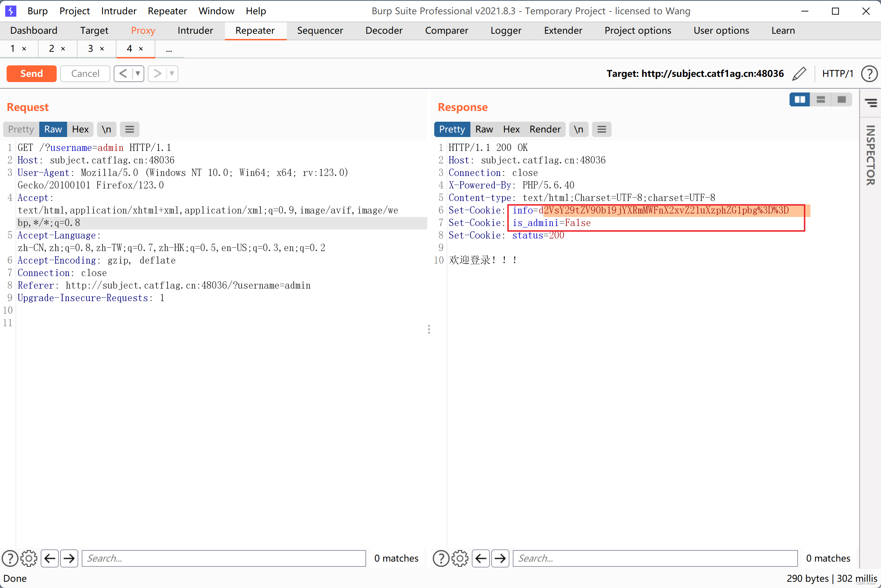The height and width of the screenshot is (588, 881).
Task: Switch to Logger tab
Action: 506,30
